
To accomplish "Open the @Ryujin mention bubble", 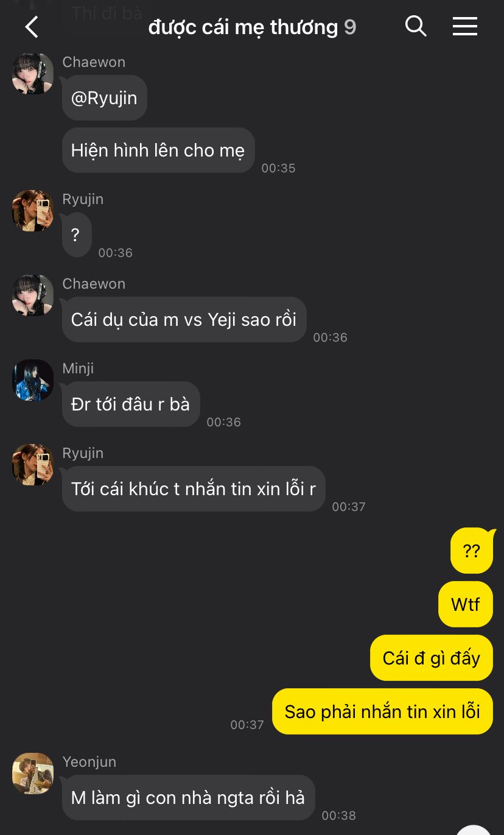I will (x=105, y=98).
